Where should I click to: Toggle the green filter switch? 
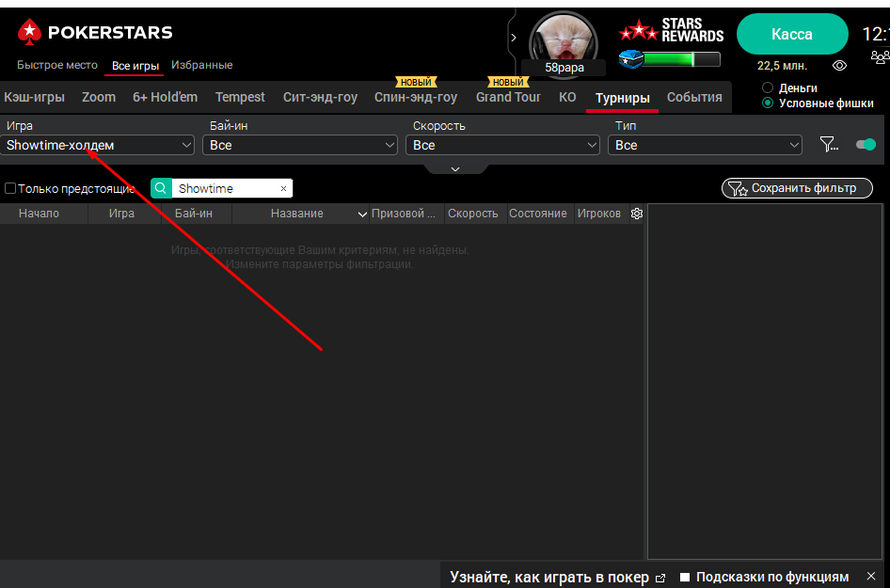(x=866, y=145)
